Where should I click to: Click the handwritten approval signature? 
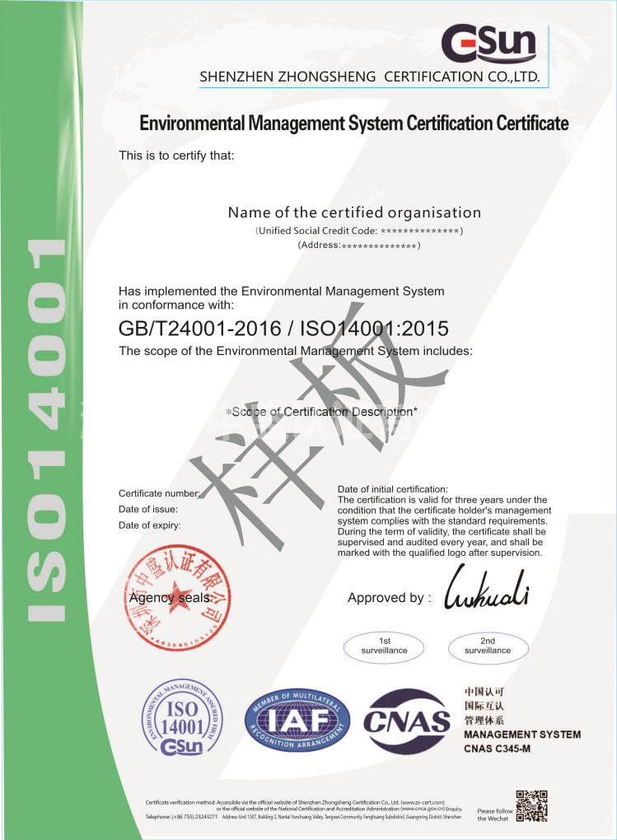click(x=486, y=588)
